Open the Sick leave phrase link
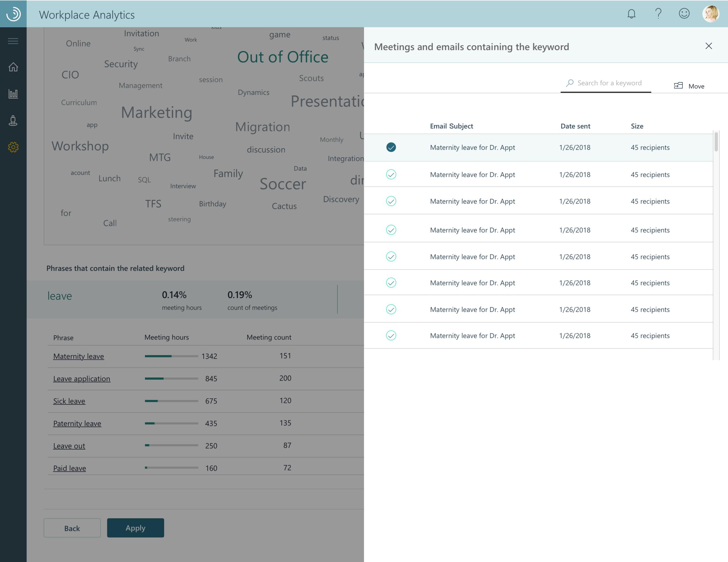The width and height of the screenshot is (728, 562). click(69, 401)
